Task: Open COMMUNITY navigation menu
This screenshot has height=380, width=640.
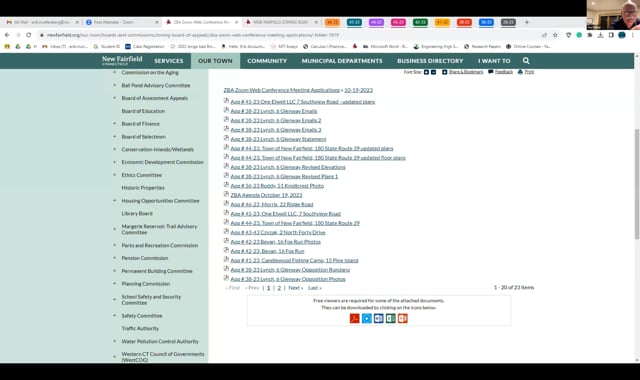Action: (x=267, y=61)
